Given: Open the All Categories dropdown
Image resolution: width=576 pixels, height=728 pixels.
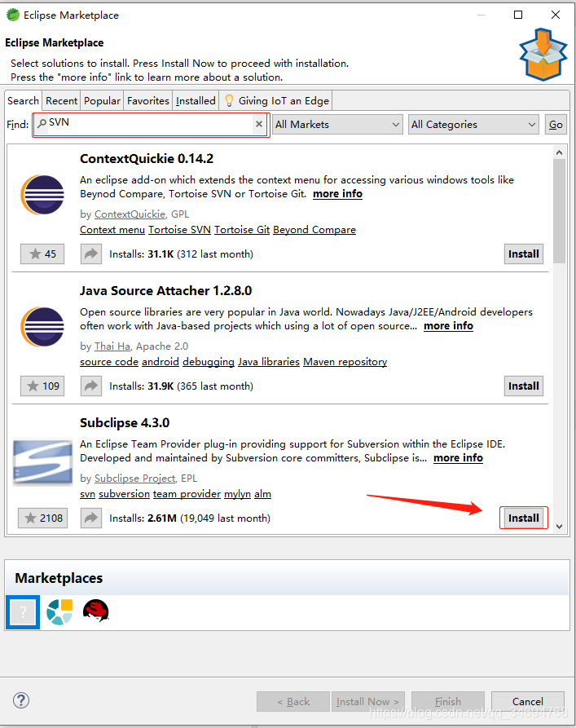Looking at the screenshot, I should tap(473, 125).
